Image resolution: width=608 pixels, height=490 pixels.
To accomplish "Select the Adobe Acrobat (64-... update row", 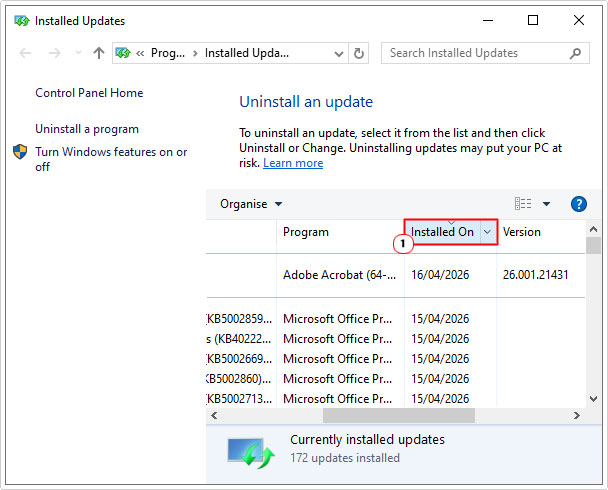I will pyautogui.click(x=396, y=275).
